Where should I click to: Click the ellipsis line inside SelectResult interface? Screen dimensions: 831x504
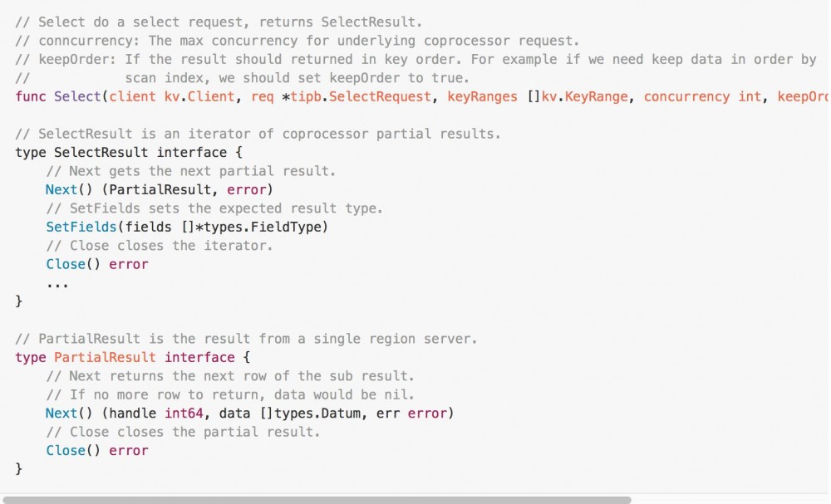[x=57, y=283]
